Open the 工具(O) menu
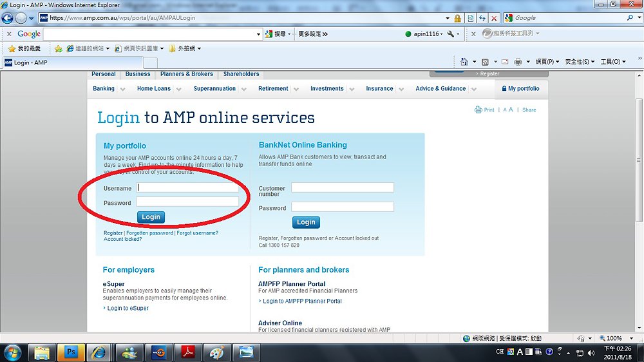 pyautogui.click(x=613, y=62)
